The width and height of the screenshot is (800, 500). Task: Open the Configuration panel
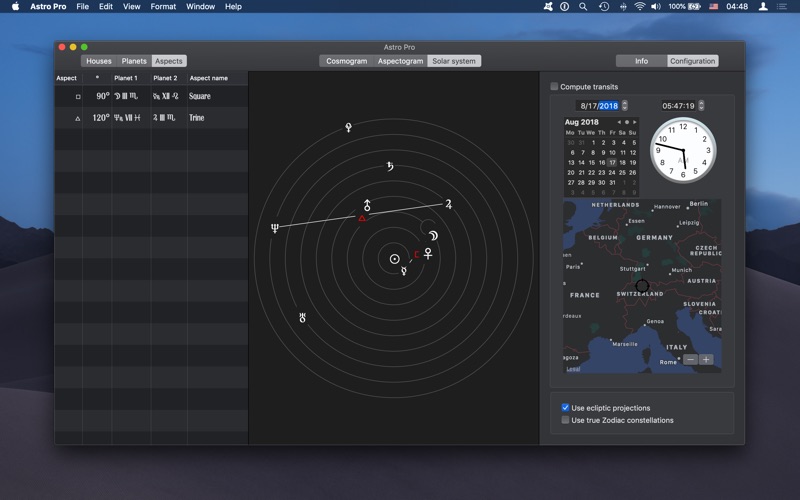point(692,61)
